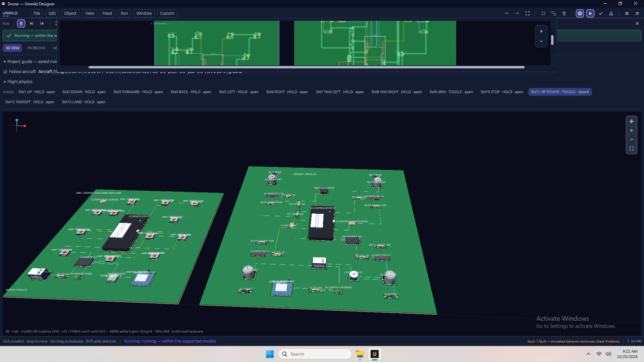Toggle the 3D cube view icon
Image resolution: width=644 pixels, height=362 pixels.
(580, 13)
